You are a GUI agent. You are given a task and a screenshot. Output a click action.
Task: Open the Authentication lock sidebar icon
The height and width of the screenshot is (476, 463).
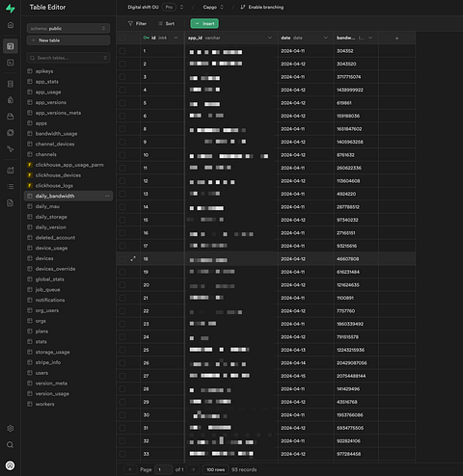[x=11, y=100]
